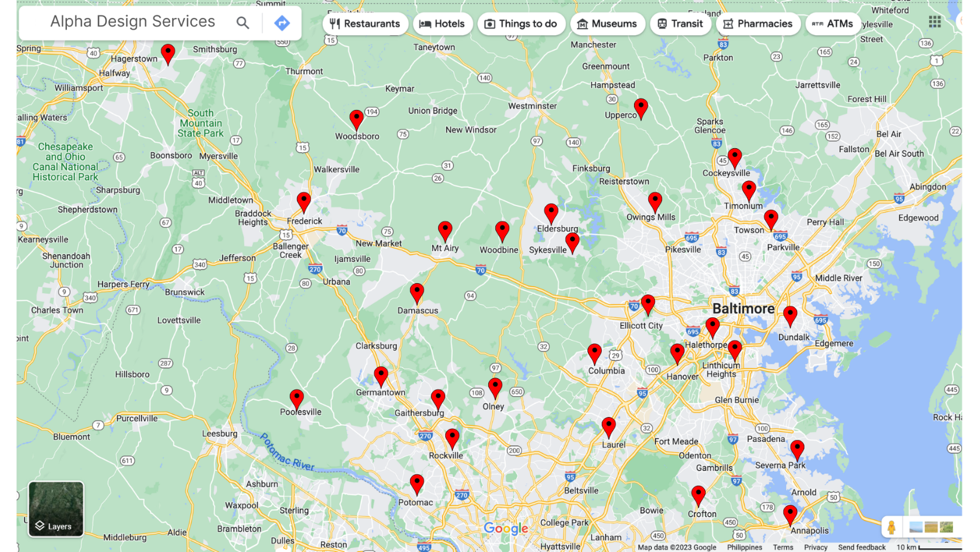Click the marker above Poolesville
Image resolution: width=980 pixels, height=552 pixels.
pos(296,398)
